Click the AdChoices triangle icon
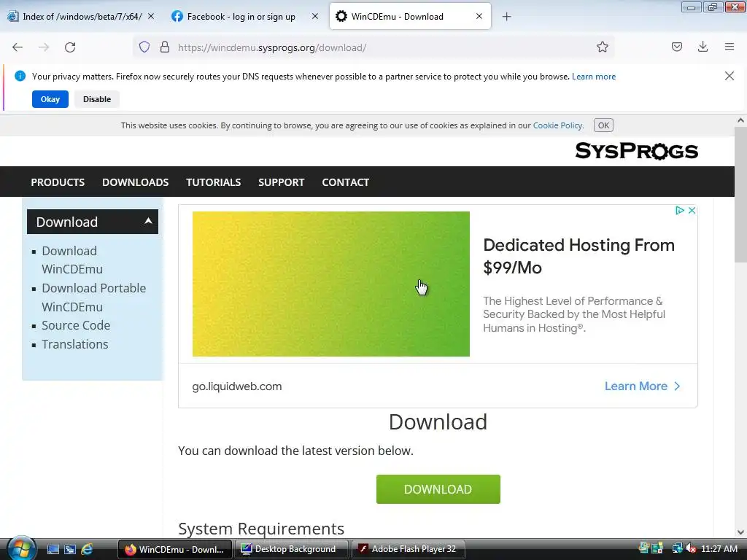The height and width of the screenshot is (560, 747). (680, 211)
